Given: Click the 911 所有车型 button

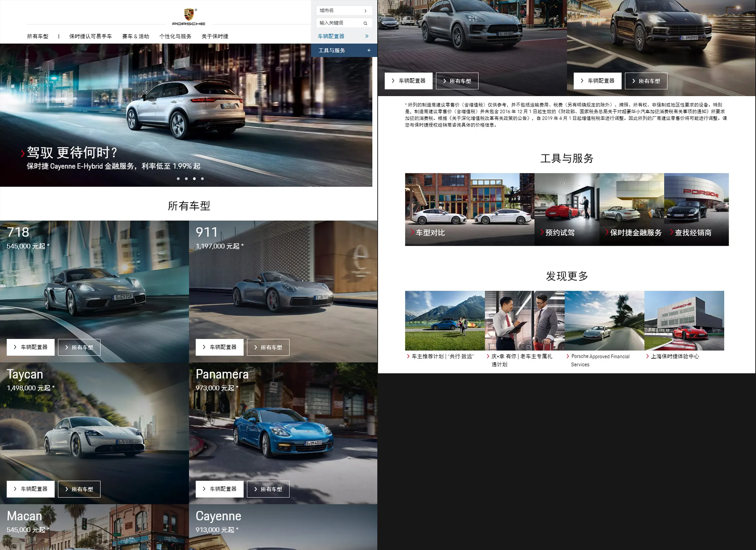Looking at the screenshot, I should click(x=268, y=347).
